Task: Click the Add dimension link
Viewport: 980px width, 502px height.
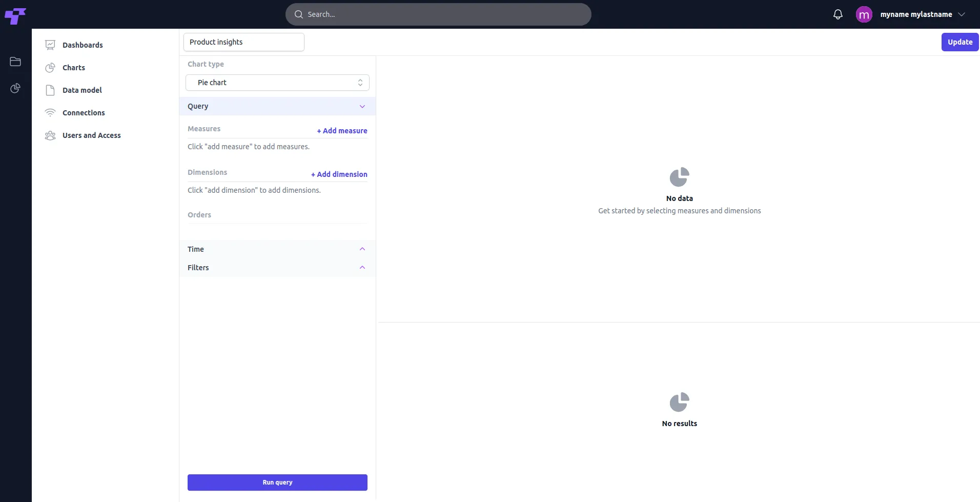Action: coord(339,174)
